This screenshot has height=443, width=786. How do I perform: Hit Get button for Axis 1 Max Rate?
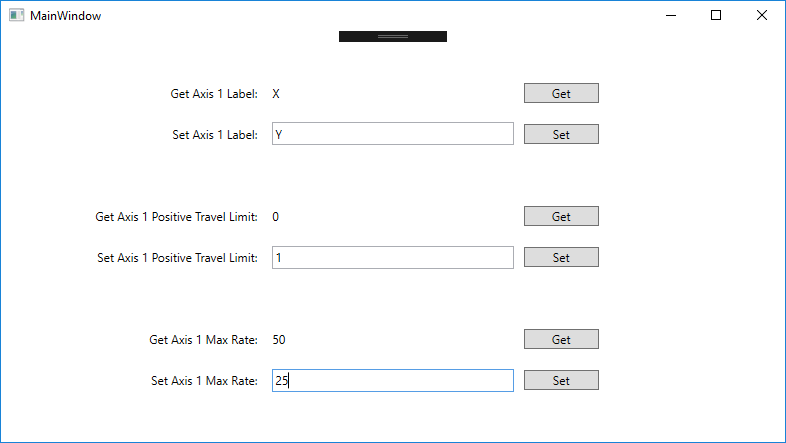(x=561, y=339)
